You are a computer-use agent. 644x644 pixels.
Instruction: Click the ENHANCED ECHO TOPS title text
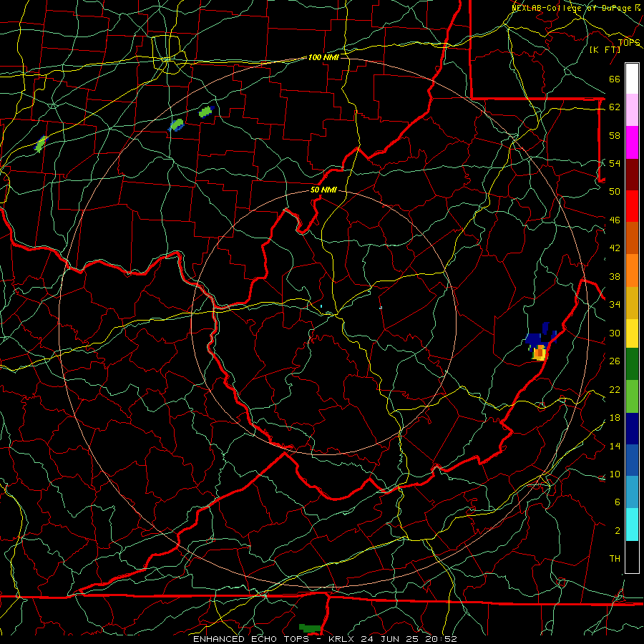pyautogui.click(x=251, y=639)
